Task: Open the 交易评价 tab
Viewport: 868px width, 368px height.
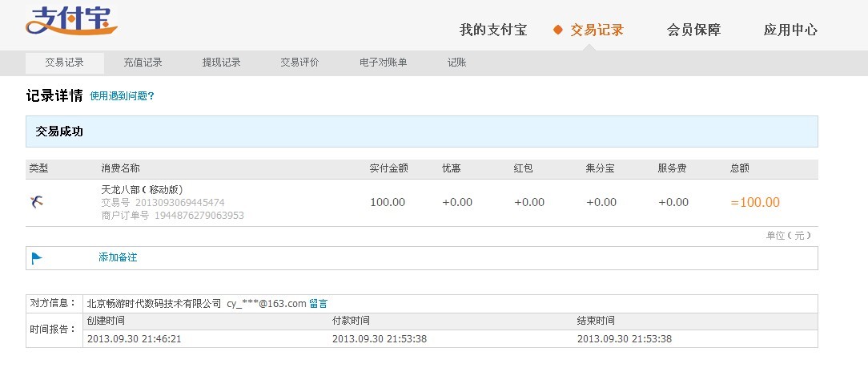Action: point(299,63)
